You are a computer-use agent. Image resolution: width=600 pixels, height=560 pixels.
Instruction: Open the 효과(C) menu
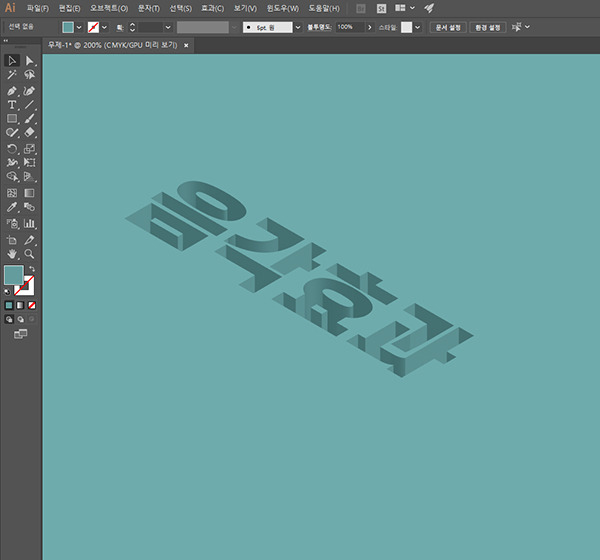pyautogui.click(x=212, y=8)
